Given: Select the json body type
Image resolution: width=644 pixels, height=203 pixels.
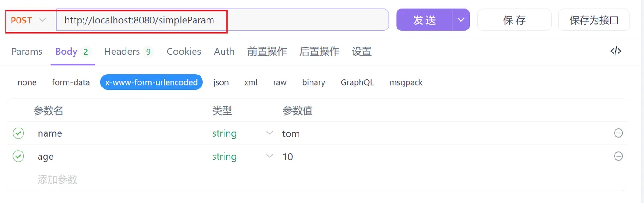Looking at the screenshot, I should click(x=221, y=82).
